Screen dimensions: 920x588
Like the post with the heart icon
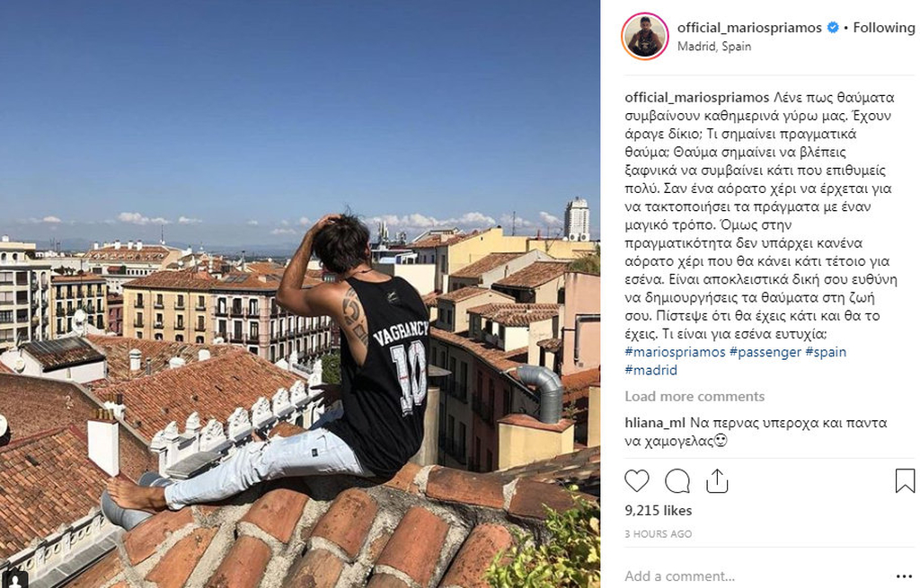(x=637, y=480)
